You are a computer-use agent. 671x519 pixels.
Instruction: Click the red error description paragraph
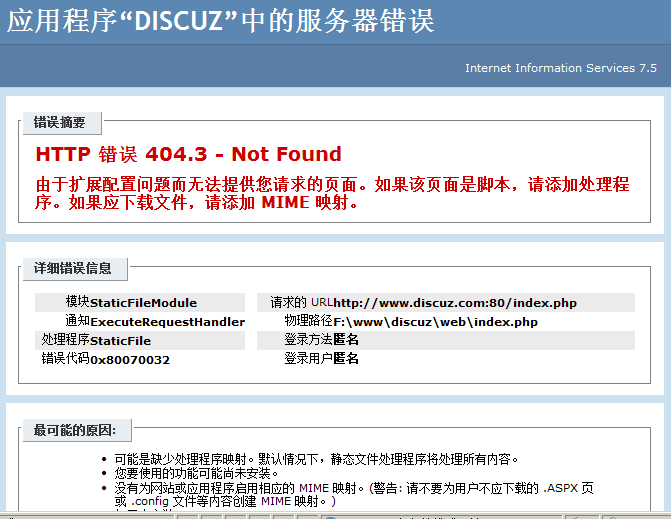coord(332,193)
